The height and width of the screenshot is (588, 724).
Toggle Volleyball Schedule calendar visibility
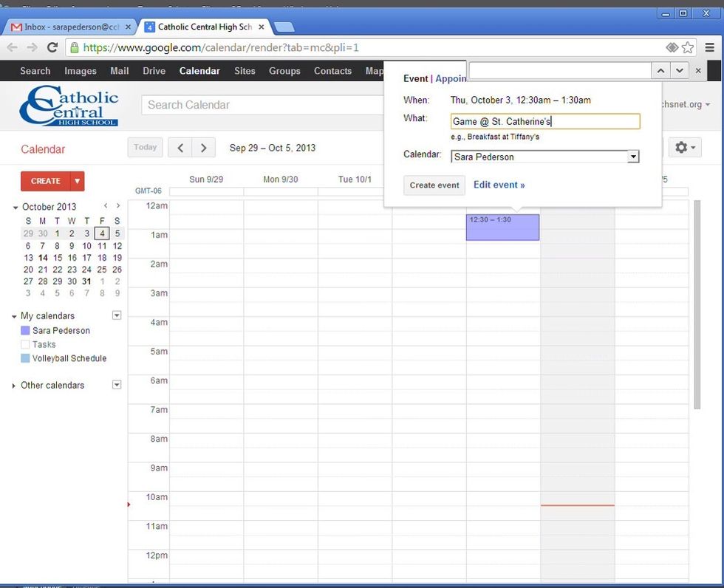tap(26, 359)
